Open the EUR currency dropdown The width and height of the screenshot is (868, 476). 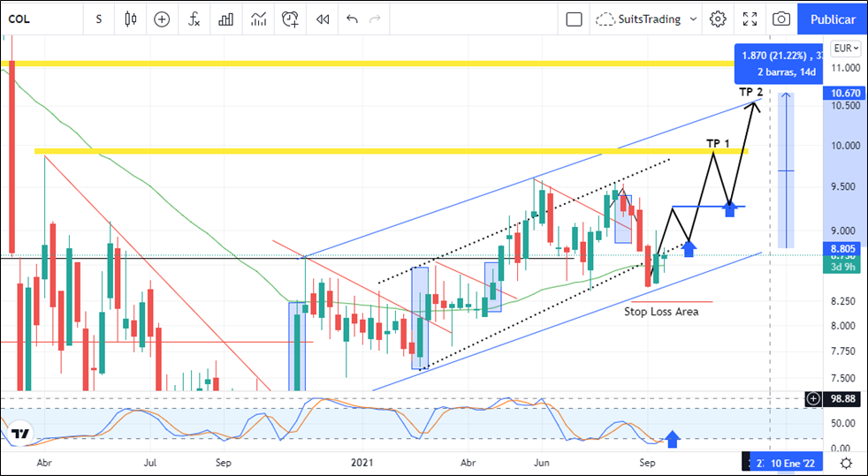click(845, 49)
